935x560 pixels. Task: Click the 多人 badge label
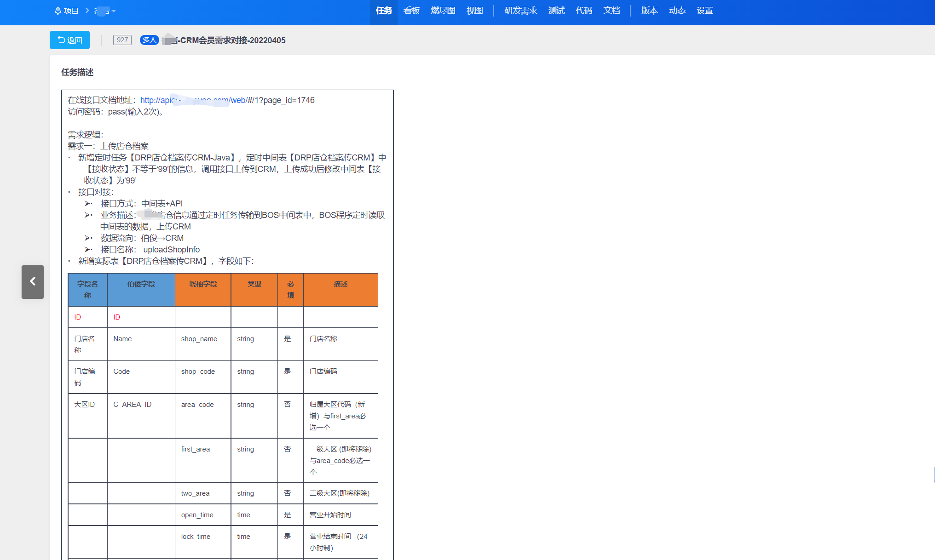(149, 40)
